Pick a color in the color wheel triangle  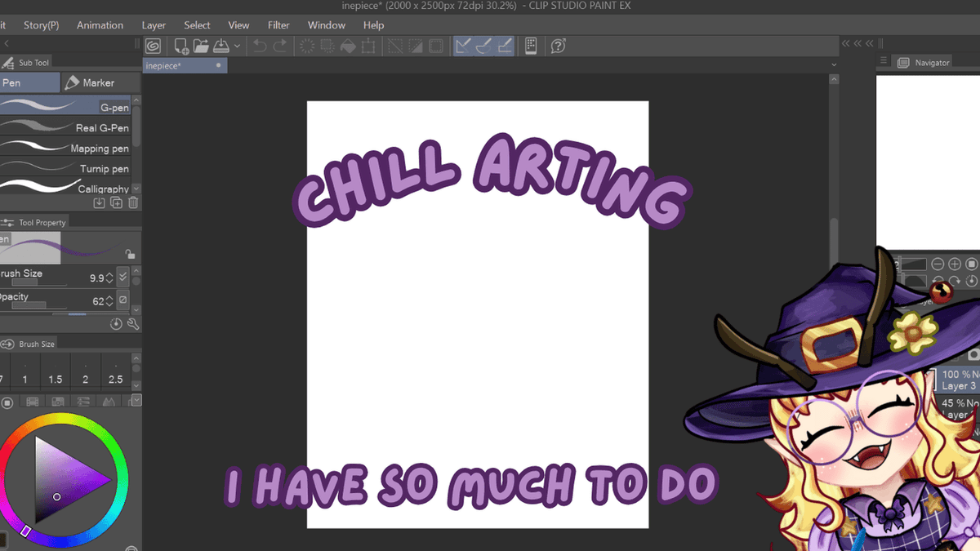(x=67, y=478)
